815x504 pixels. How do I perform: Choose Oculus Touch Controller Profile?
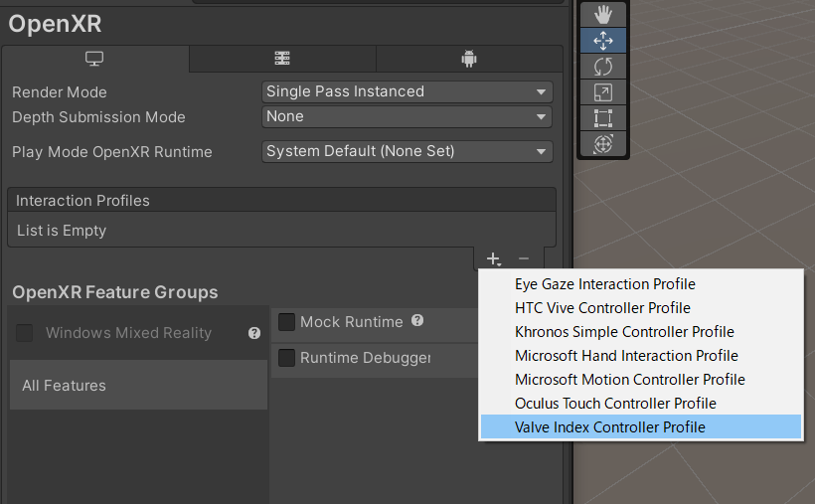click(641, 404)
